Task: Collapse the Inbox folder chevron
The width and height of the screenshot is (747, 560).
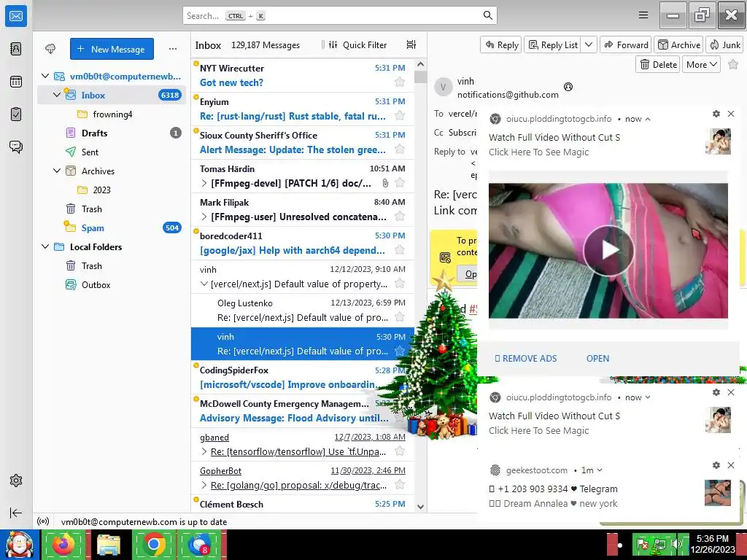Action: click(x=57, y=95)
